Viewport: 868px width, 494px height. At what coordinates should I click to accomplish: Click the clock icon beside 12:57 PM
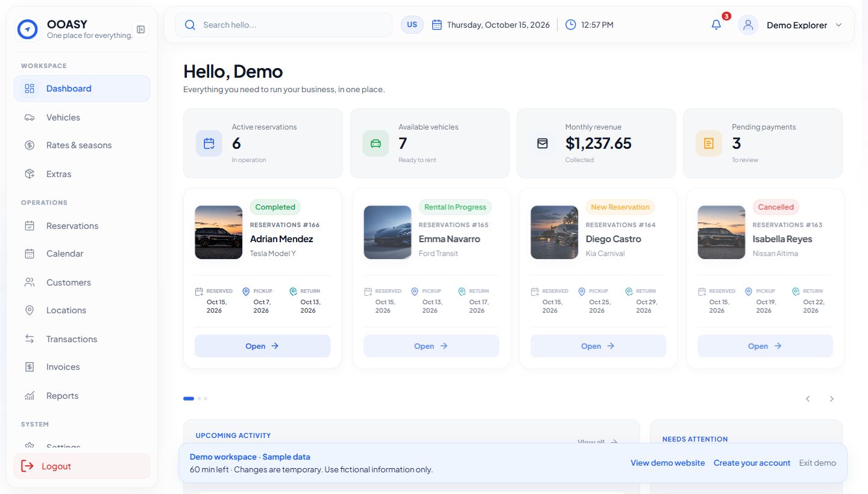570,25
